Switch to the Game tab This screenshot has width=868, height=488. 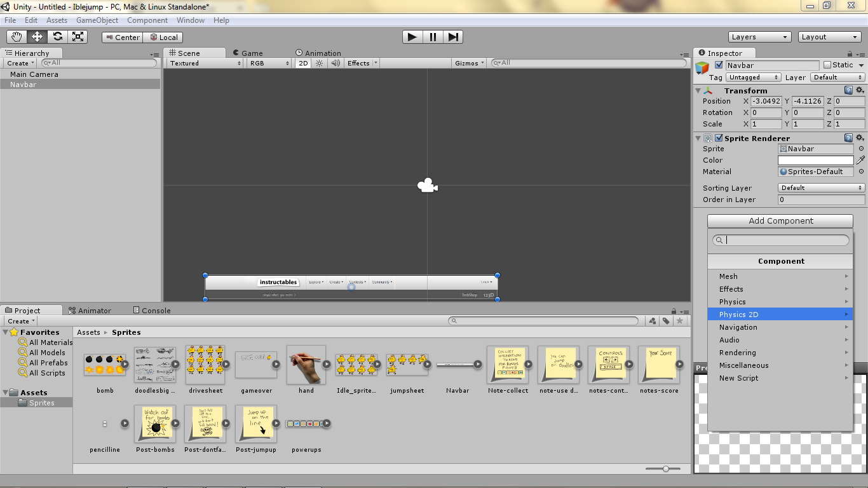click(x=247, y=53)
